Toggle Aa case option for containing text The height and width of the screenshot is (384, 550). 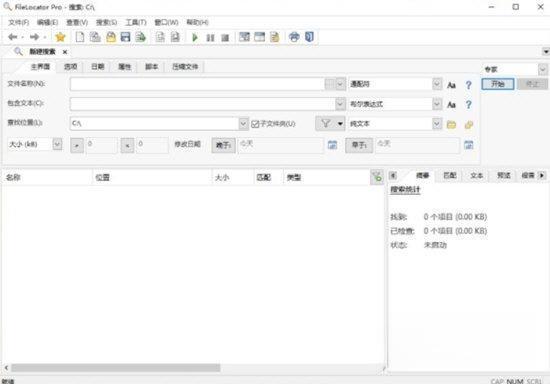point(451,105)
